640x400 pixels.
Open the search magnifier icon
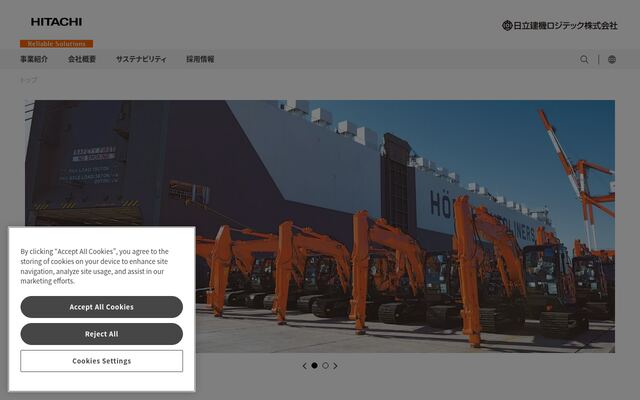pyautogui.click(x=584, y=59)
